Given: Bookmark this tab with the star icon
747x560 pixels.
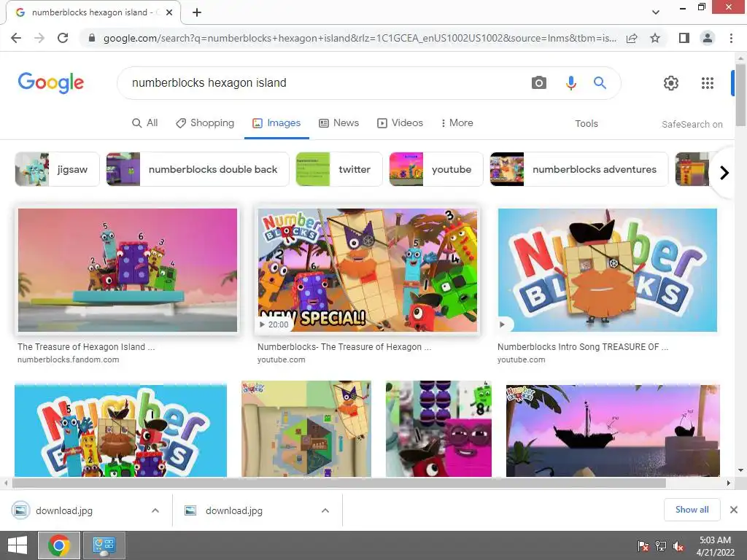Looking at the screenshot, I should [655, 38].
